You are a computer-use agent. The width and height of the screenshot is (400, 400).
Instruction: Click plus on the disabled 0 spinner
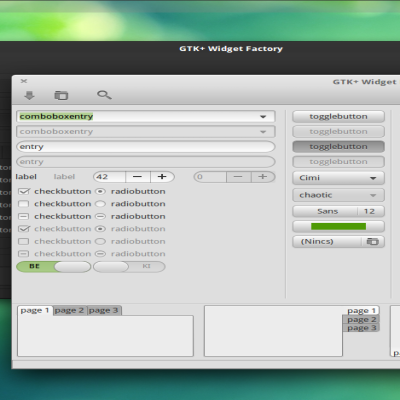pyautogui.click(x=263, y=177)
